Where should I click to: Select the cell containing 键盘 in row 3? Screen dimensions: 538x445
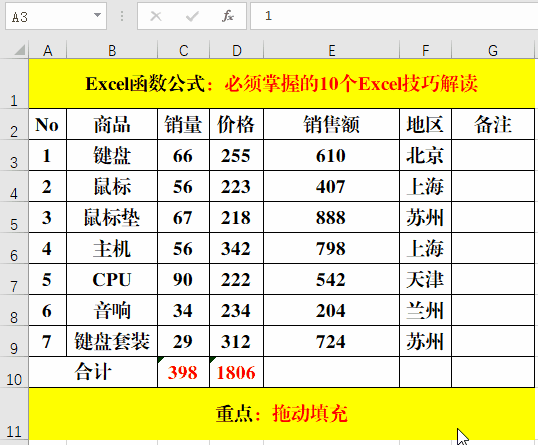tap(112, 155)
